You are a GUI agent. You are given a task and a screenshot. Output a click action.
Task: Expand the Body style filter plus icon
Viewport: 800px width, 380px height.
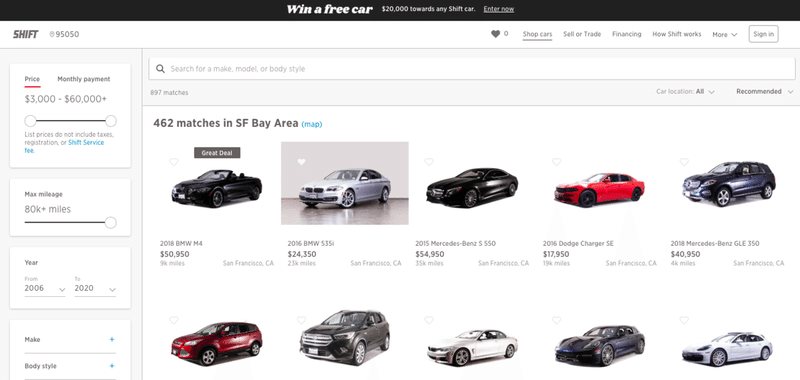[x=112, y=366]
